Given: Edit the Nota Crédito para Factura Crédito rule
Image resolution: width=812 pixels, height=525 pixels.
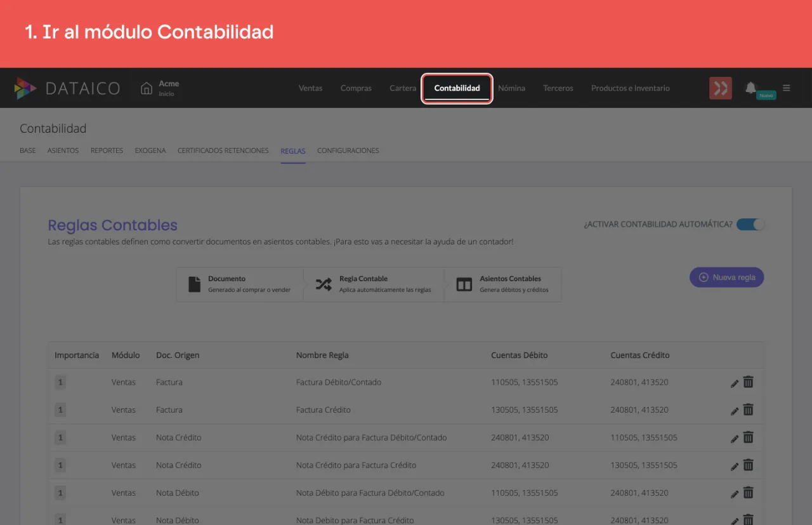Looking at the screenshot, I should click(735, 466).
